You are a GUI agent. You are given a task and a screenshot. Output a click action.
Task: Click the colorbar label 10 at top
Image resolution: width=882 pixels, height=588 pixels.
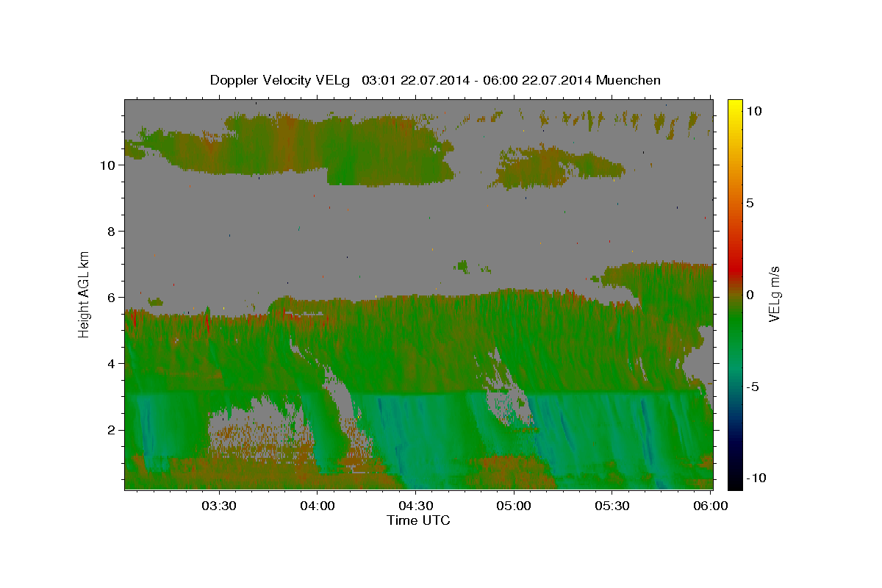click(753, 111)
